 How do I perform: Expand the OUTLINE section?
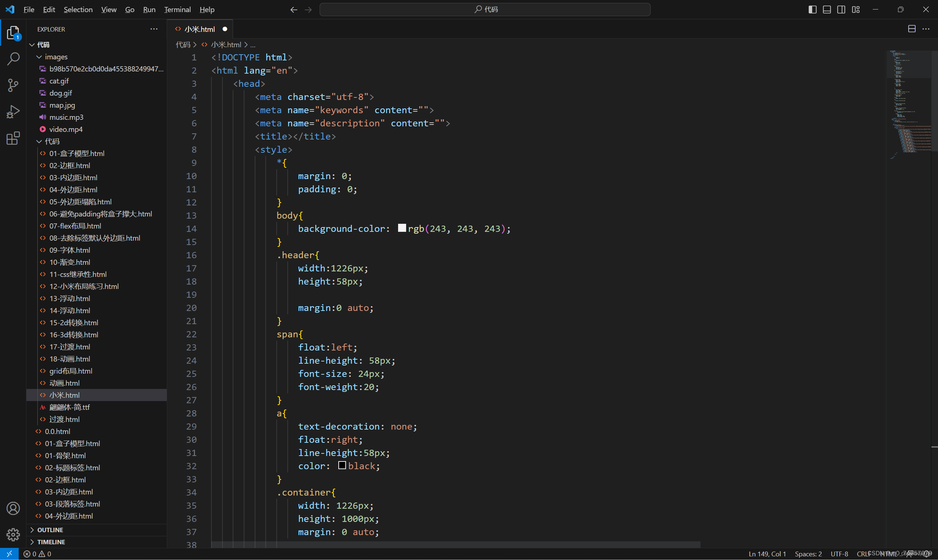click(50, 530)
